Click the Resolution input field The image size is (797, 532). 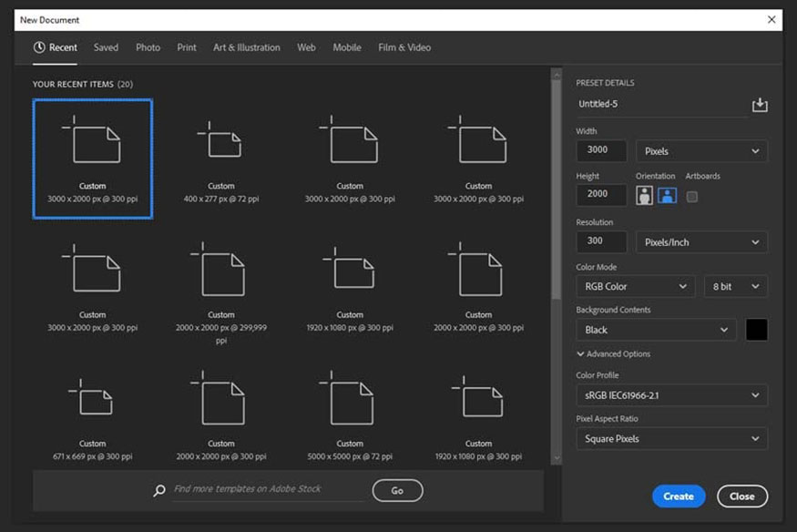(601, 241)
